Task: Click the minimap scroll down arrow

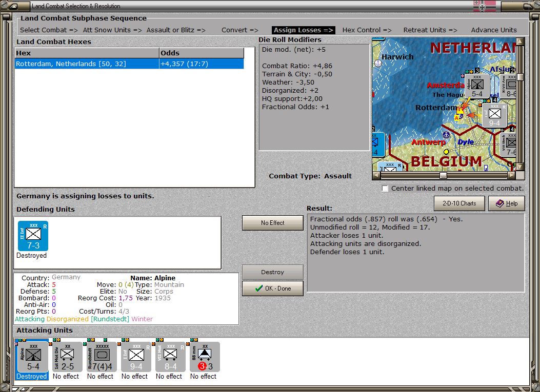Action: 520,167
